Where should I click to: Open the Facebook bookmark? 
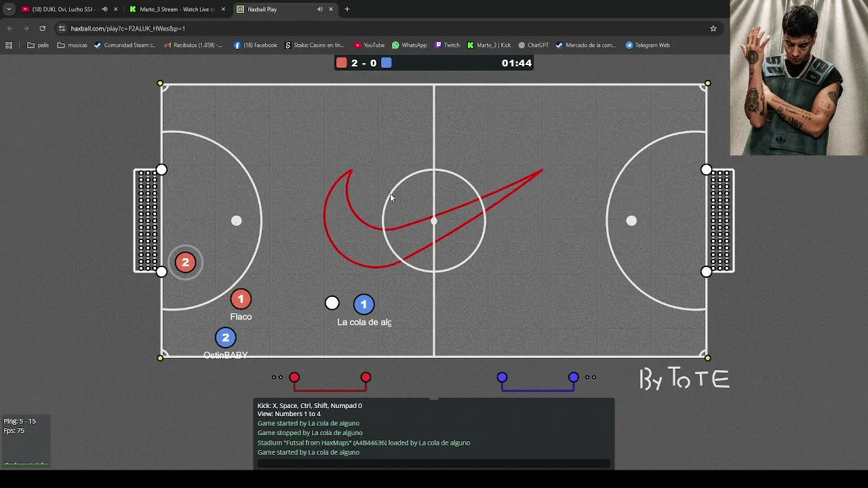256,45
